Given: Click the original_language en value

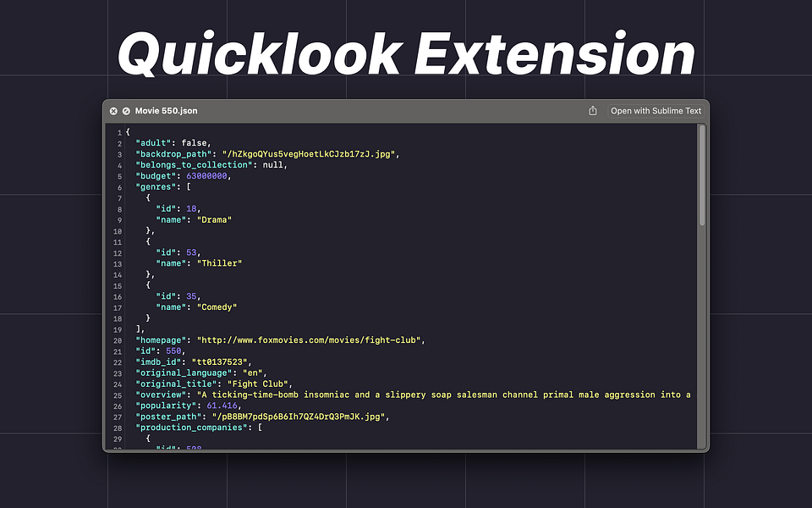Looking at the screenshot, I should point(254,373).
